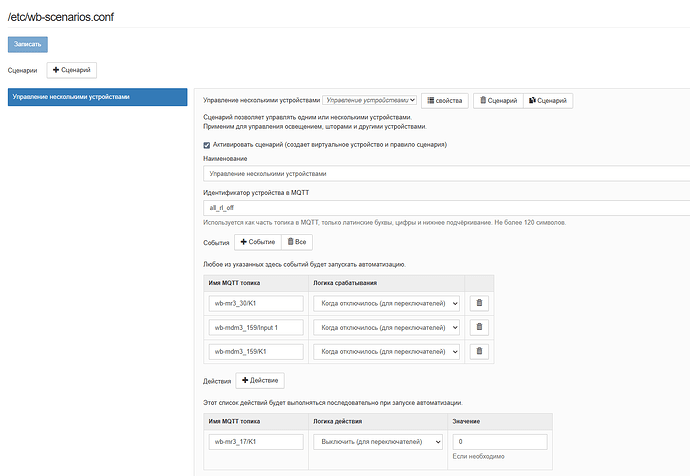Edit action topic field wb-mr3_17/K1

point(256,442)
